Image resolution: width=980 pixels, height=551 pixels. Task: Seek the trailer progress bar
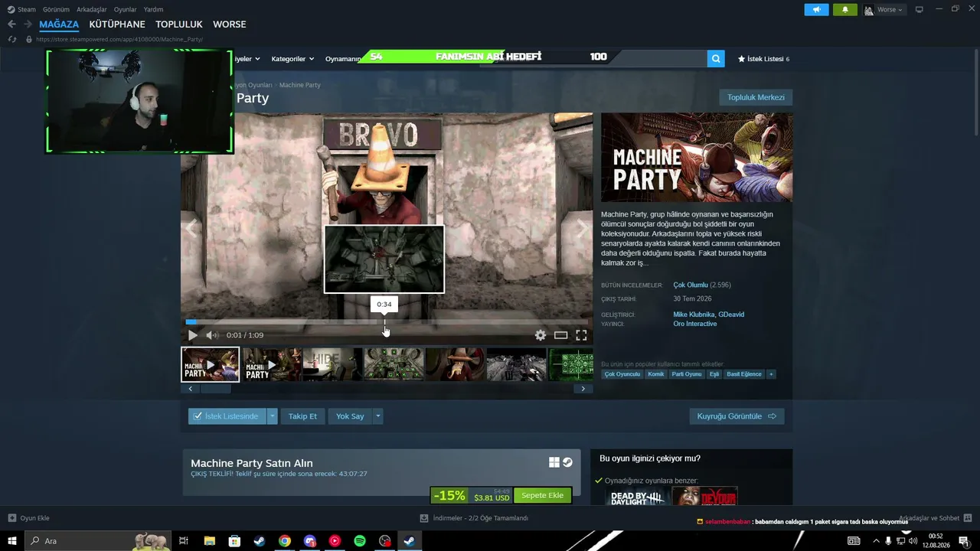click(x=387, y=321)
